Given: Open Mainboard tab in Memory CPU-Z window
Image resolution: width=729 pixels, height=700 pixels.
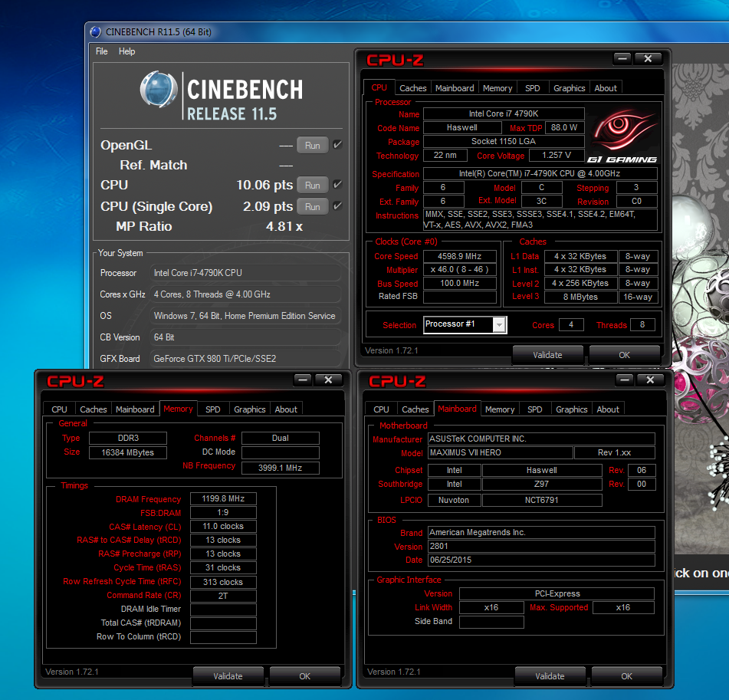Looking at the screenshot, I should click(135, 409).
